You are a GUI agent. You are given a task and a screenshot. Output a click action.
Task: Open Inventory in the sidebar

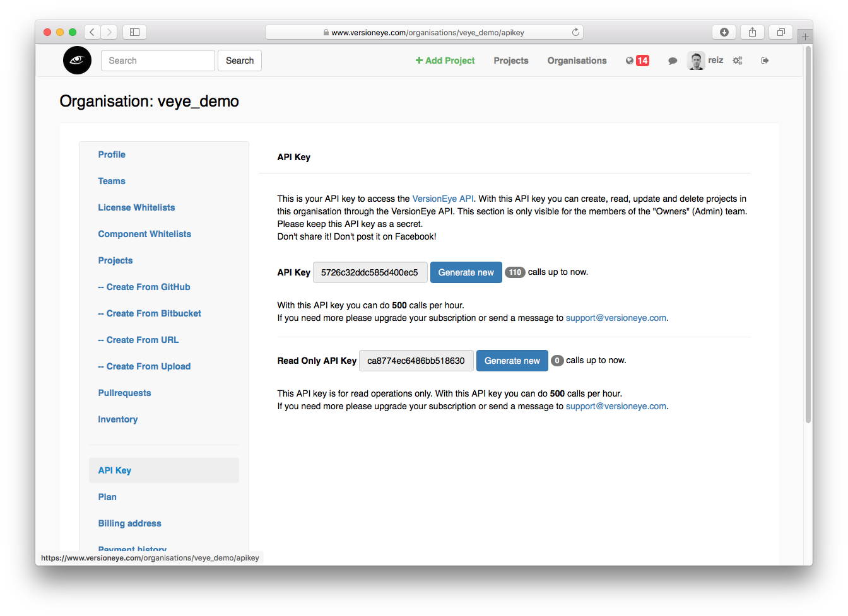[117, 419]
